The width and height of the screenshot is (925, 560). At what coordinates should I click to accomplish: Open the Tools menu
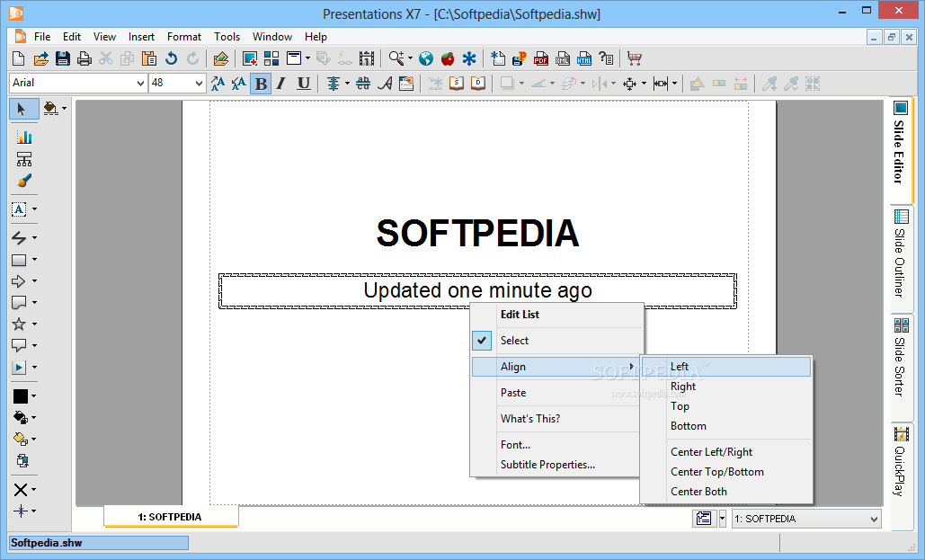[227, 37]
